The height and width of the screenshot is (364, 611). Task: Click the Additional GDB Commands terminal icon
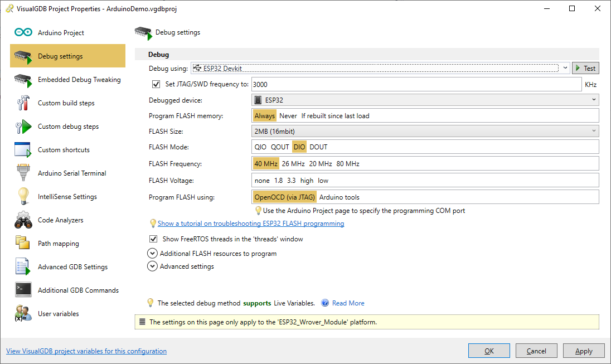pos(23,290)
